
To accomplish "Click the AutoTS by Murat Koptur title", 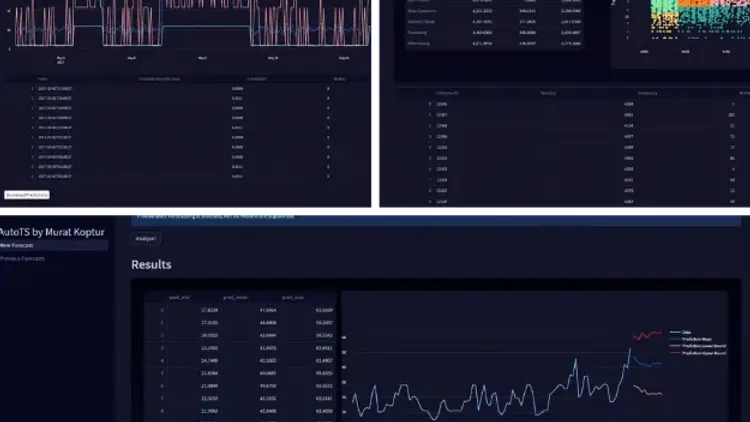I will click(52, 232).
